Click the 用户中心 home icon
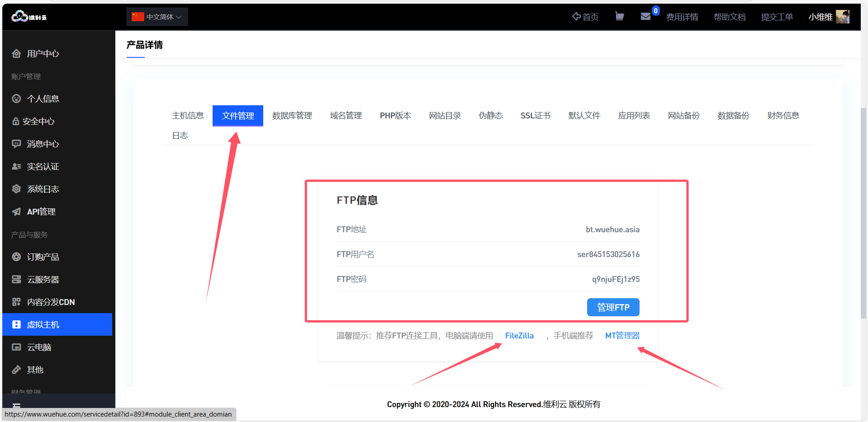This screenshot has width=868, height=422. point(16,53)
